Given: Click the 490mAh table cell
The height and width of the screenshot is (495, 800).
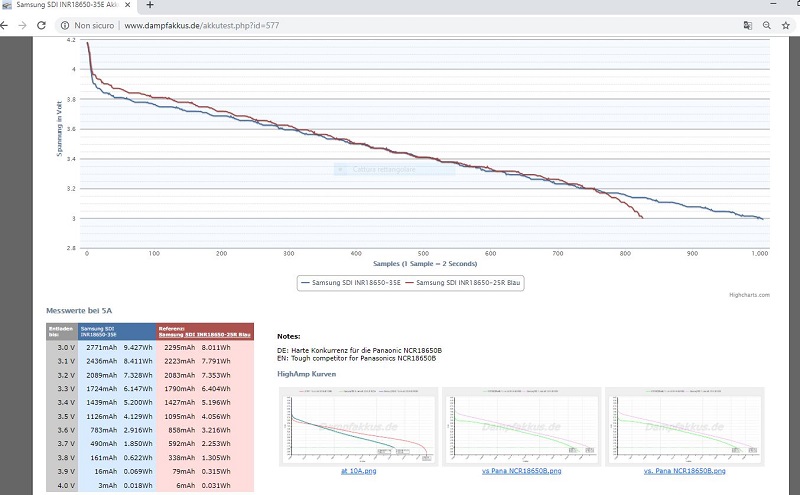Looking at the screenshot, I should point(104,444).
